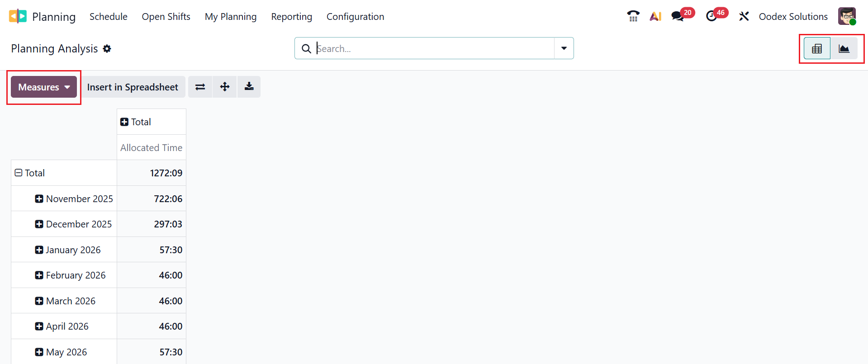Expand all rows with the arrows icon
Screen dimensions: 868x364
(224, 86)
